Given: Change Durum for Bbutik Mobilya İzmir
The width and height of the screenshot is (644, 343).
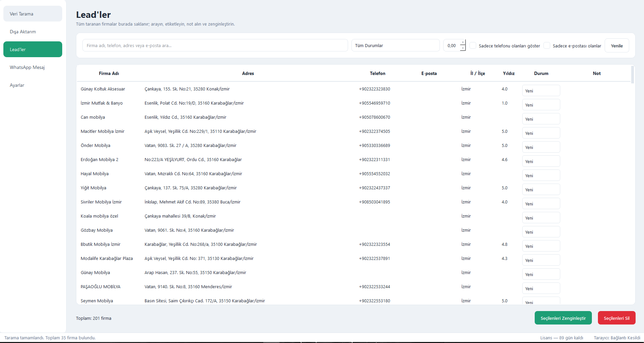Looking at the screenshot, I should (x=541, y=246).
